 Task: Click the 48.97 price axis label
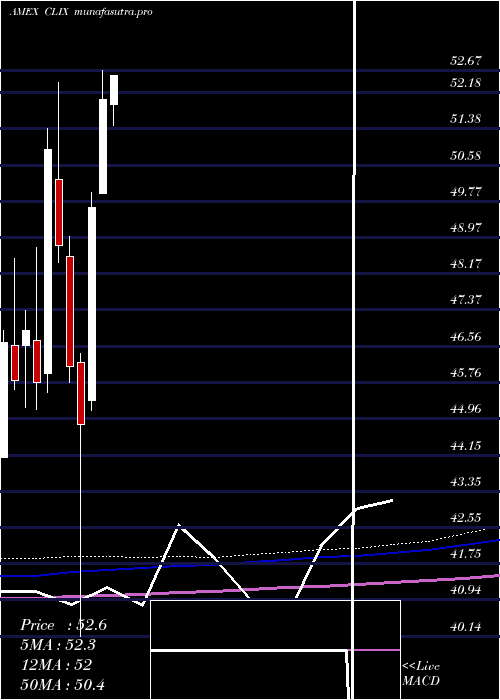click(465, 228)
